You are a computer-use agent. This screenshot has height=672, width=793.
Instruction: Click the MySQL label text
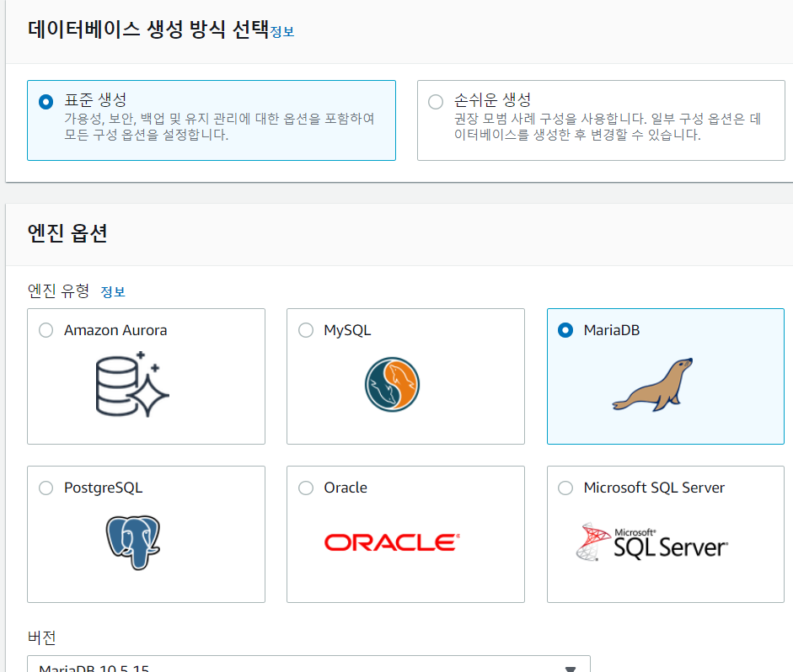[347, 330]
